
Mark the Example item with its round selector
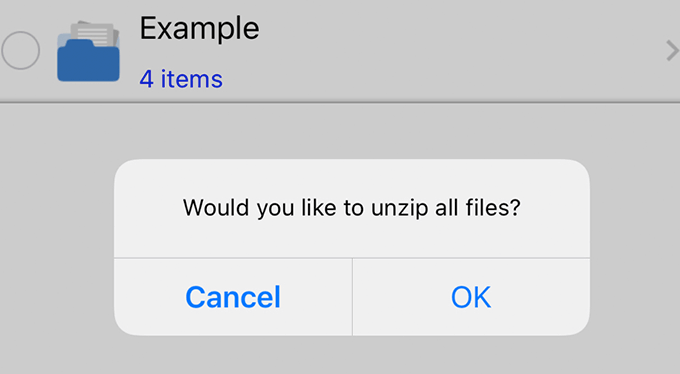click(x=21, y=50)
